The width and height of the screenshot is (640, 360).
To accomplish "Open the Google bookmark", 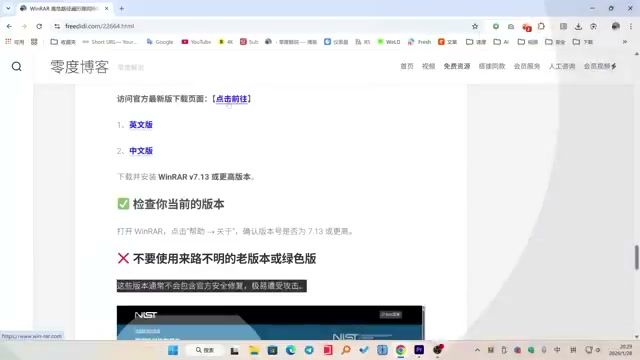I will [x=160, y=42].
